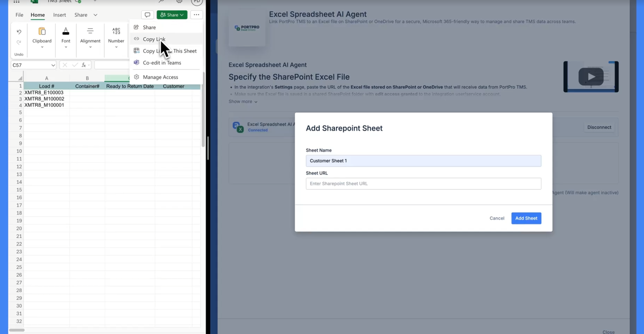Open the green Share dropdown button
The image size is (644, 334).
click(x=172, y=15)
